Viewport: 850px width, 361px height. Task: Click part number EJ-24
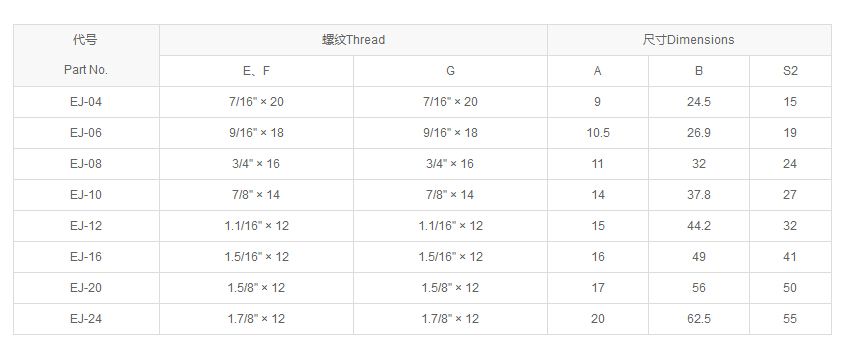[x=86, y=319]
